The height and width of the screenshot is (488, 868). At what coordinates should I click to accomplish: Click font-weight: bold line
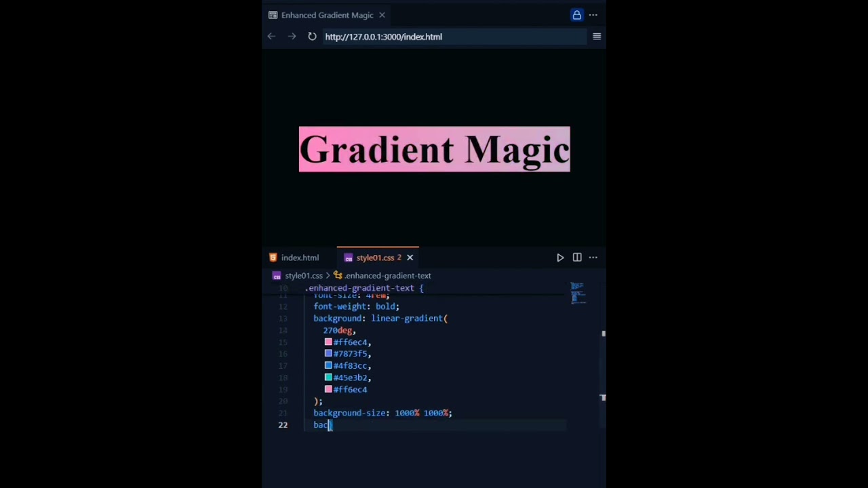pyautogui.click(x=356, y=306)
